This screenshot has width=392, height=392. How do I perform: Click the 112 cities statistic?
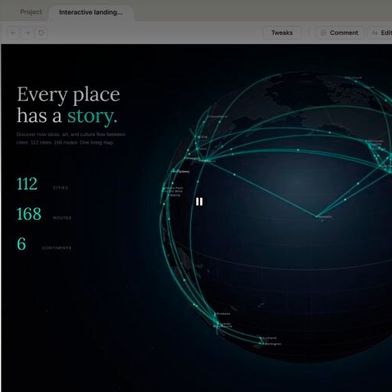43,184
